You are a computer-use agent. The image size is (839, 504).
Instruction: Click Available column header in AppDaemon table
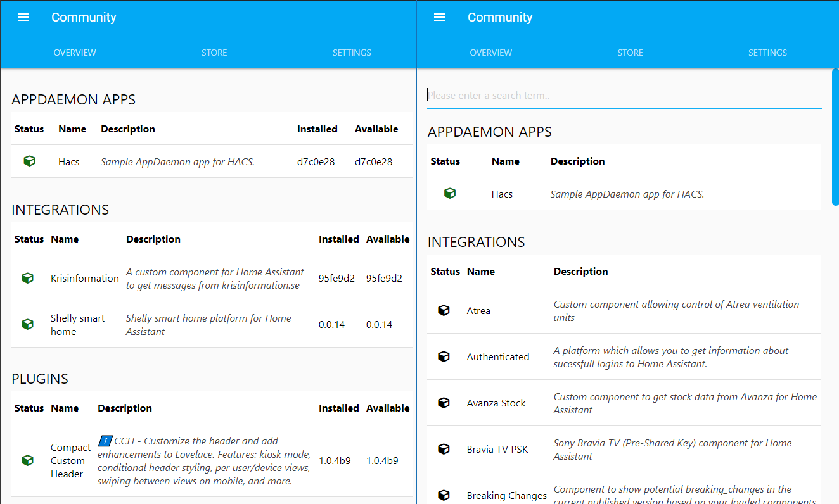pyautogui.click(x=376, y=129)
